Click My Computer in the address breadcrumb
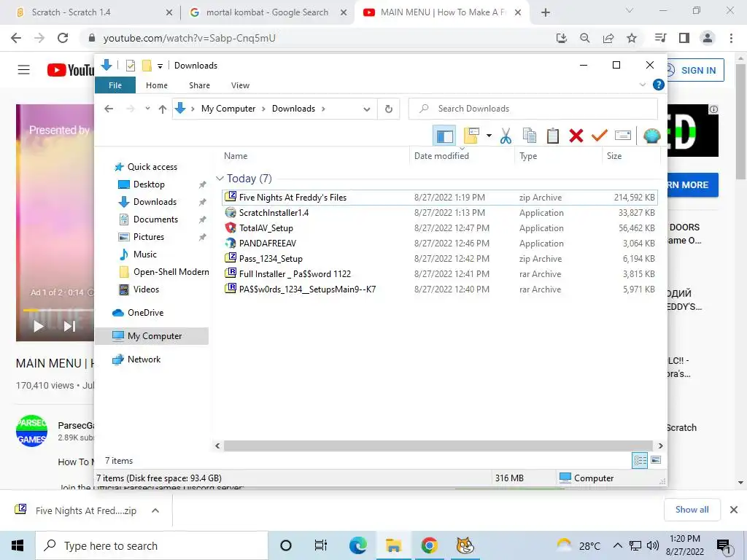The image size is (747, 560). coord(228,109)
